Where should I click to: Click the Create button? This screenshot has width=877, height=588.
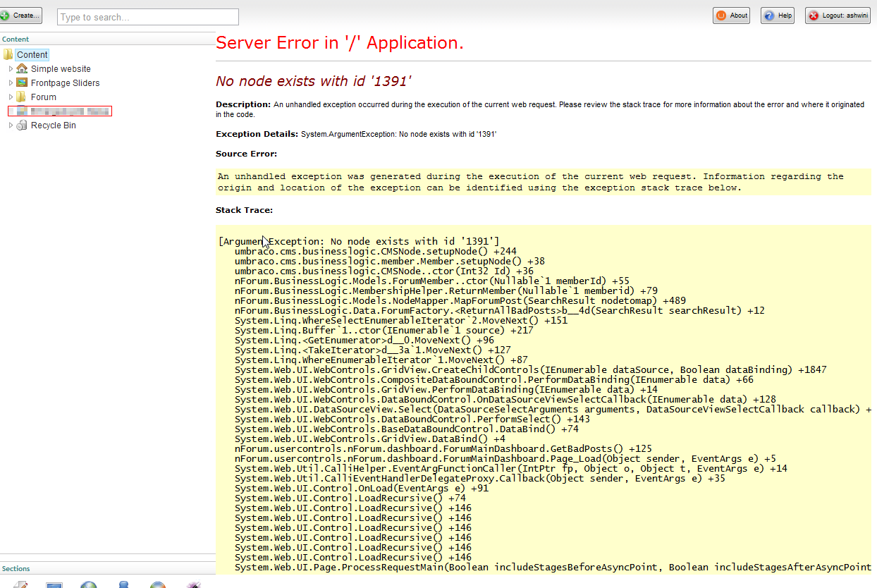point(21,16)
